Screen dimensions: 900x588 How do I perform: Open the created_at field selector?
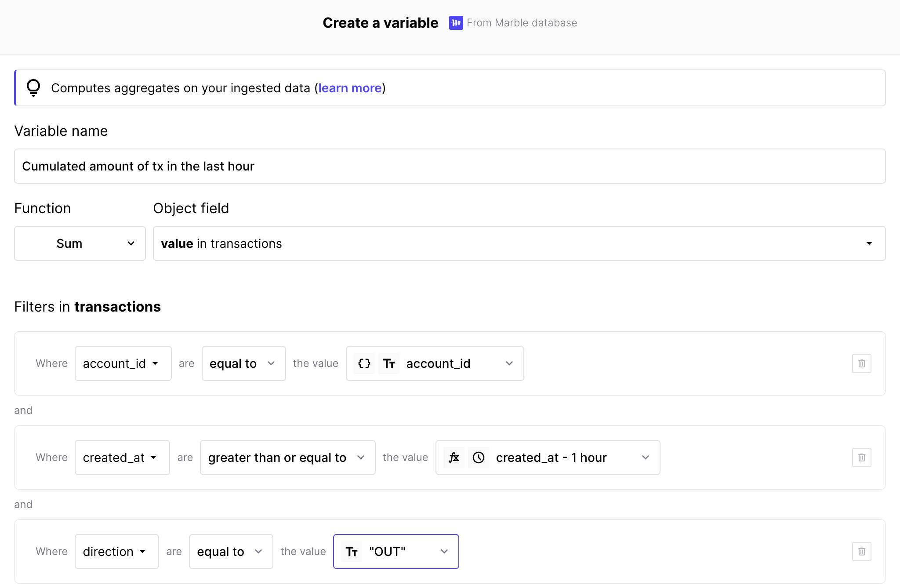pyautogui.click(x=122, y=457)
